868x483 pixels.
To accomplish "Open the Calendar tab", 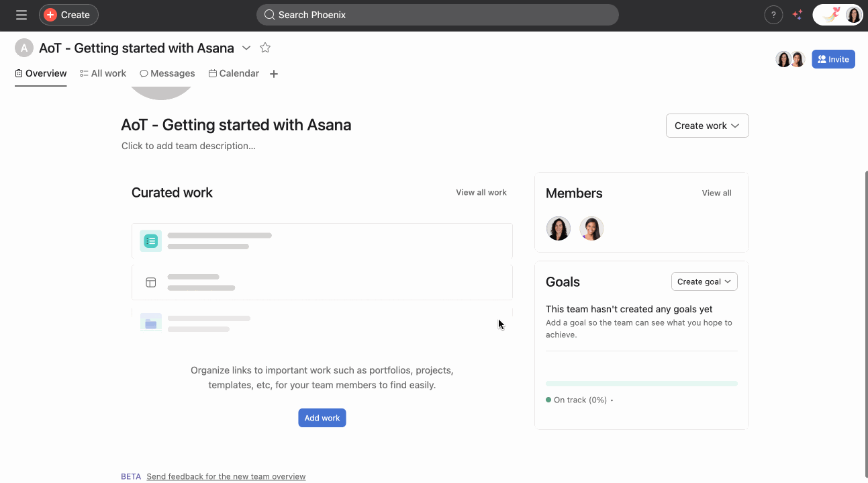I will (234, 73).
